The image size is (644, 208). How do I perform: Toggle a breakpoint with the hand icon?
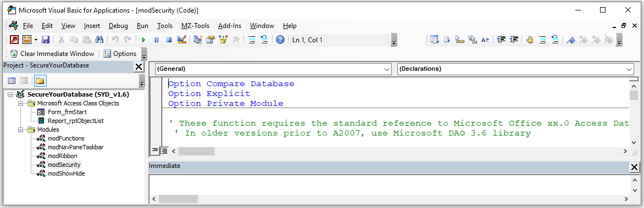[530, 40]
